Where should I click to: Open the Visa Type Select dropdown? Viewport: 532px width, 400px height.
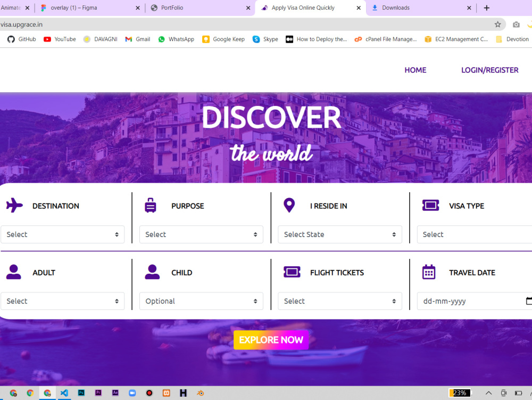pyautogui.click(x=475, y=234)
